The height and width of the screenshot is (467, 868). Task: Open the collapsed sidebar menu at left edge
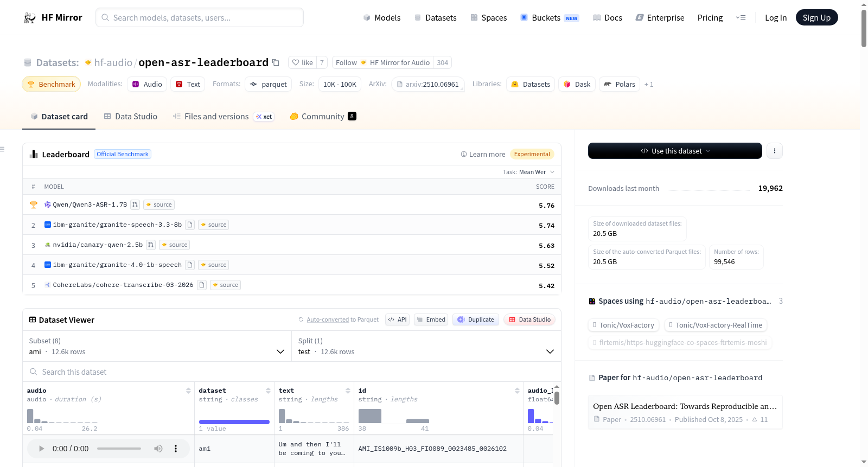coord(3,149)
